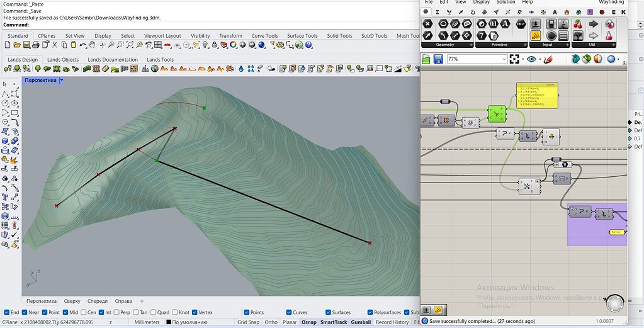Screen dimensions: 644x328
Task: Click the black layer color swatch
Action: 169,322
